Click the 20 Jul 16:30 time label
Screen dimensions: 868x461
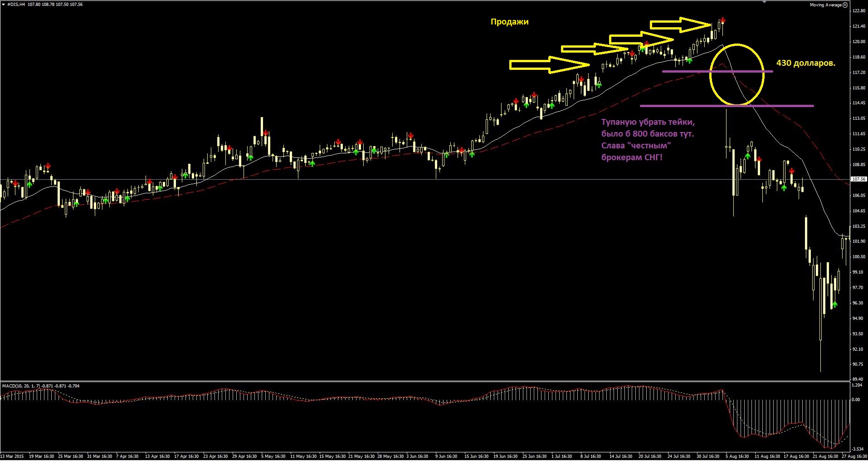[x=650, y=456]
